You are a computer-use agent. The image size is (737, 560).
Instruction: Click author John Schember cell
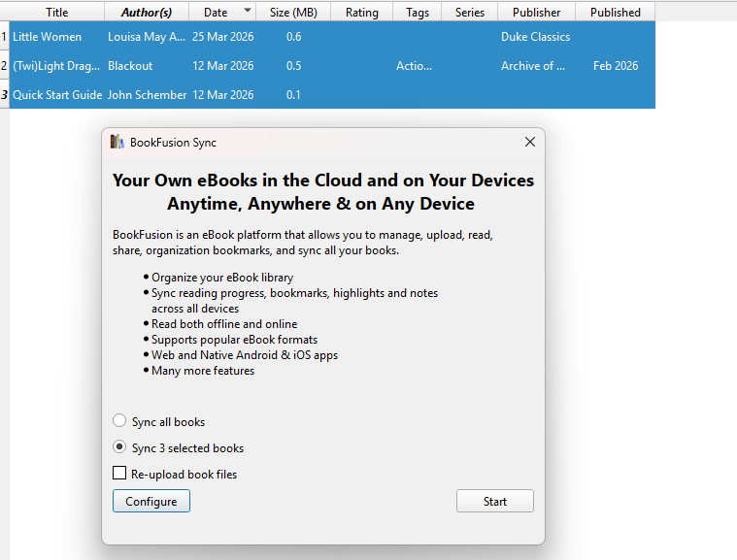(147, 95)
